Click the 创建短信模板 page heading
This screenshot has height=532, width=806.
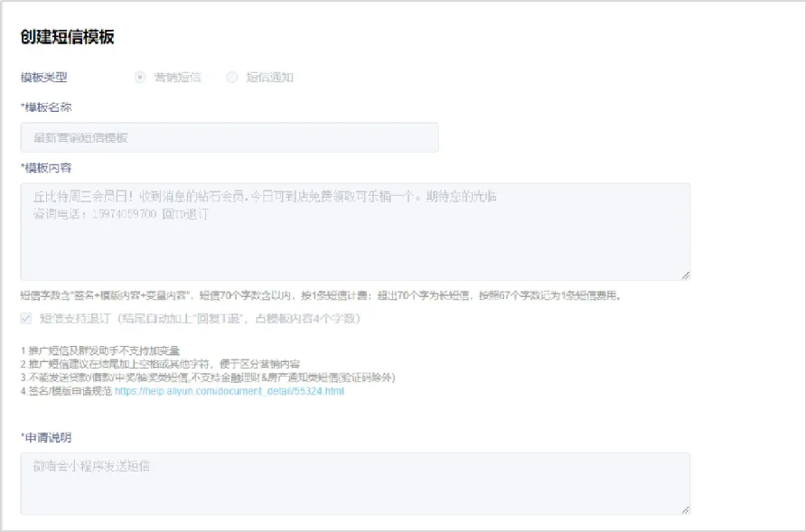click(x=67, y=37)
